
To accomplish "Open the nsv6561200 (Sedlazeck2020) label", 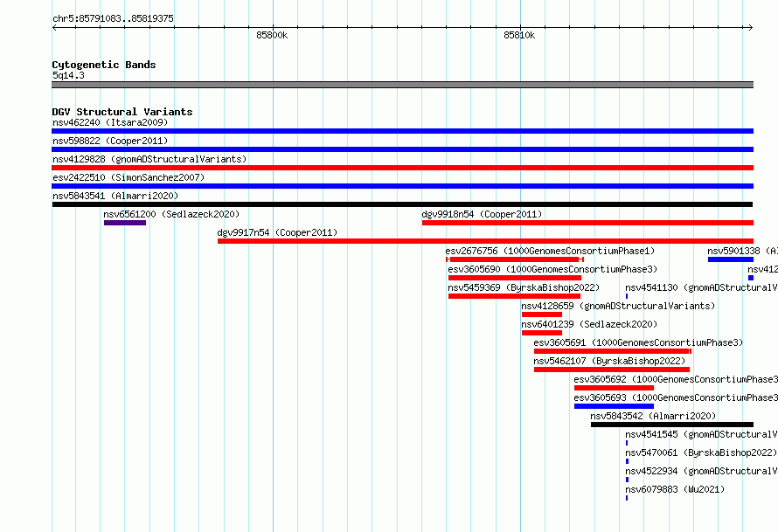I will pos(171,214).
